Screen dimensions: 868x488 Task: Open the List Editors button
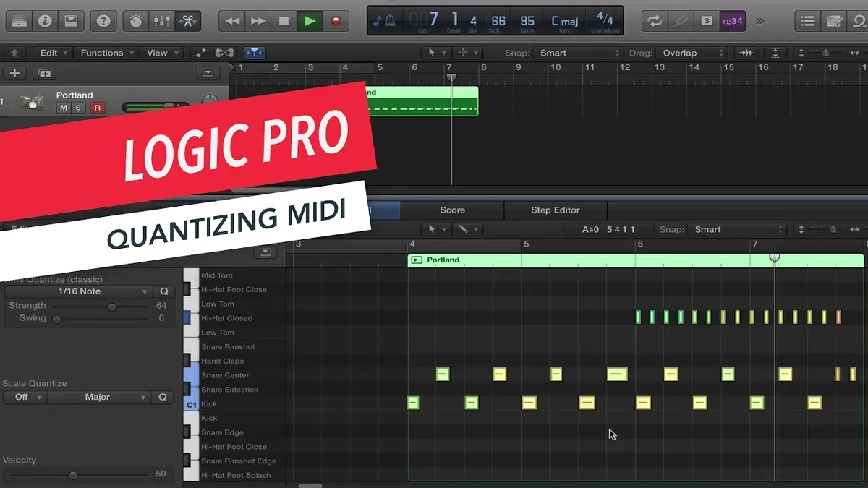[x=808, y=21]
